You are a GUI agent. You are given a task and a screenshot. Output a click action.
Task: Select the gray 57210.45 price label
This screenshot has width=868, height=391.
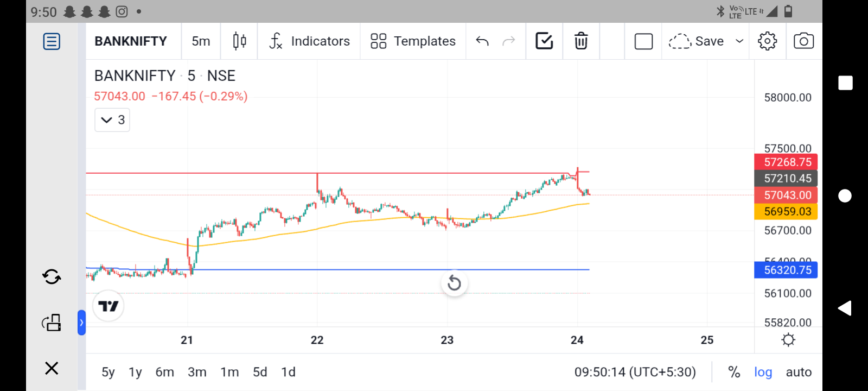click(x=786, y=178)
